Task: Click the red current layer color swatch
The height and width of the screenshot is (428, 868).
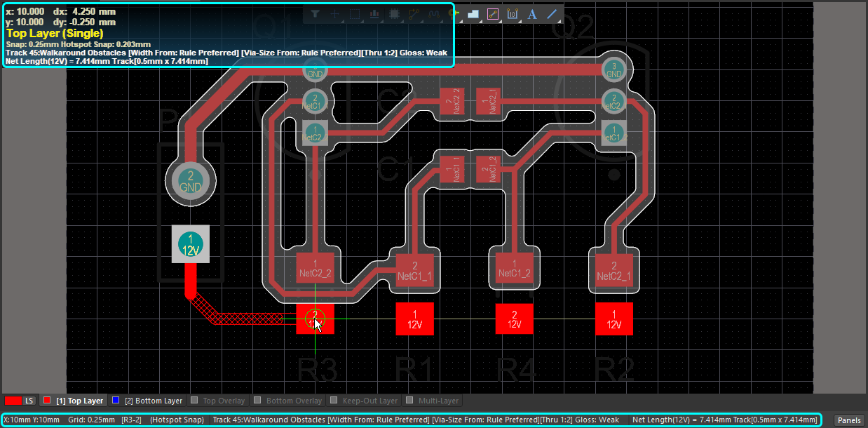Action: 13,401
